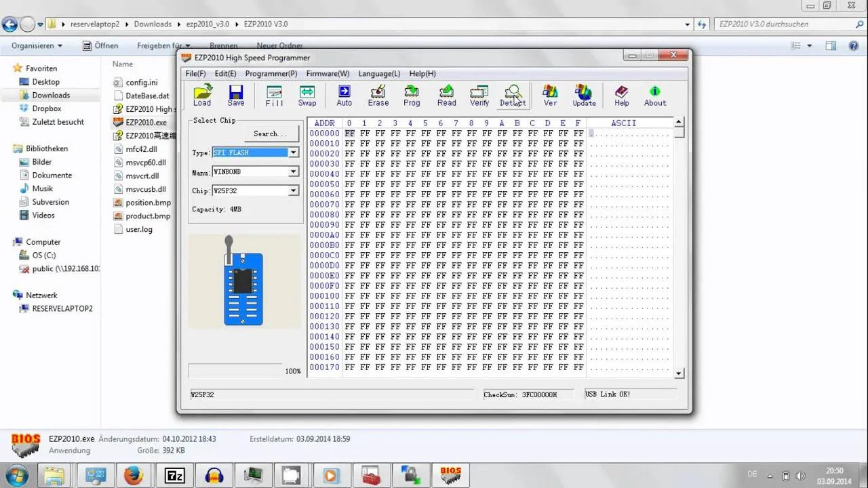Detect the connected chip

[x=513, y=95]
